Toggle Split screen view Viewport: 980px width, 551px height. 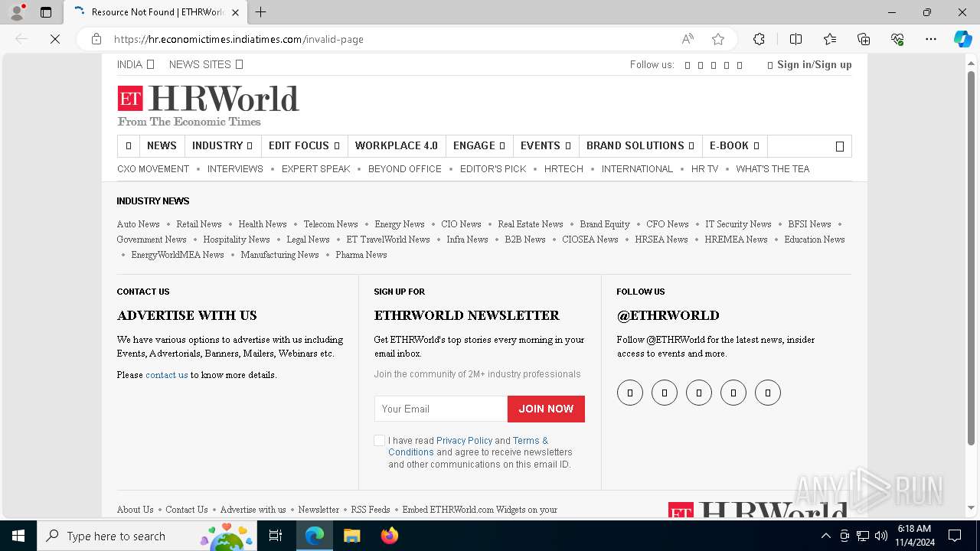tap(795, 39)
